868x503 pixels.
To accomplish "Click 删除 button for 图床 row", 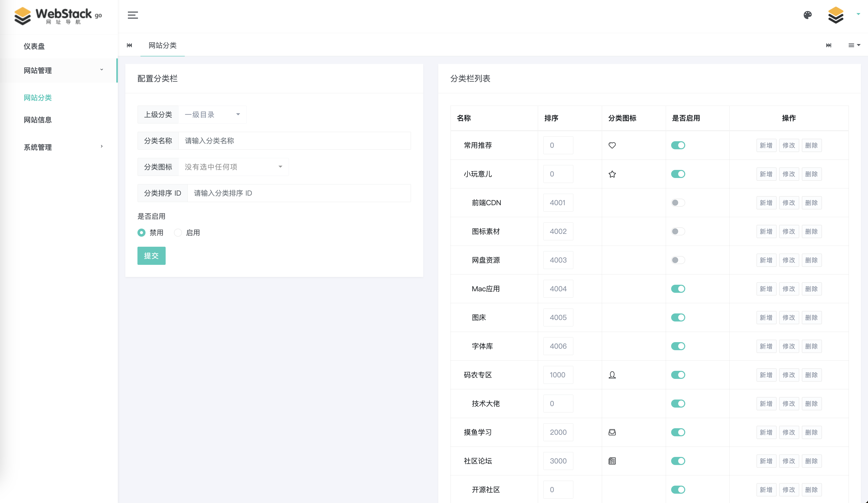I will pyautogui.click(x=811, y=318).
